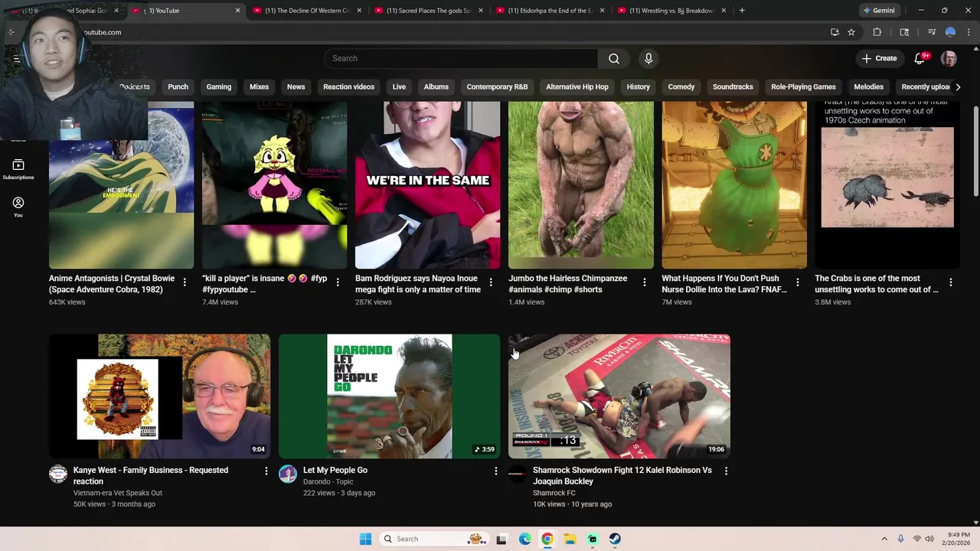
Task: Open Chrome media controls music-note icon
Action: tap(932, 32)
